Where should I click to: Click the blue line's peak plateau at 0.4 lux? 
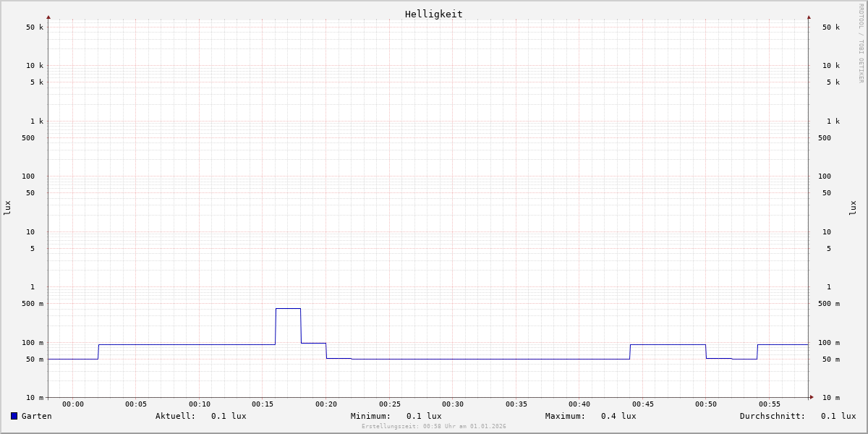tap(288, 309)
